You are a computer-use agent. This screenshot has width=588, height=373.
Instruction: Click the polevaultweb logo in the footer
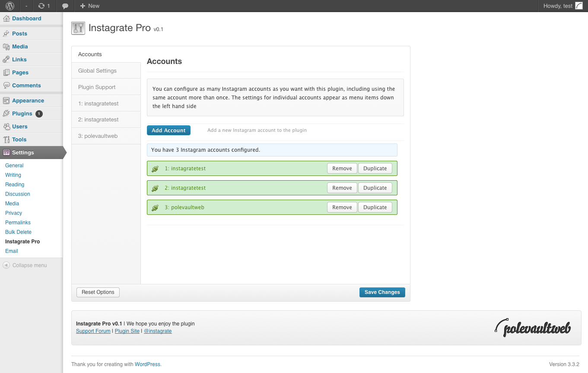click(x=533, y=327)
